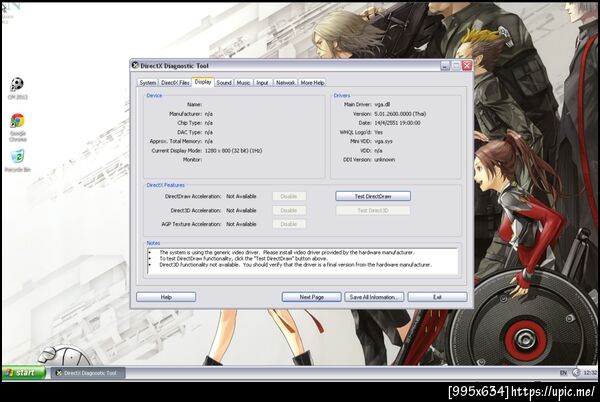
Task: Close the DirectX Diagnostic Tool window
Action: 467,66
